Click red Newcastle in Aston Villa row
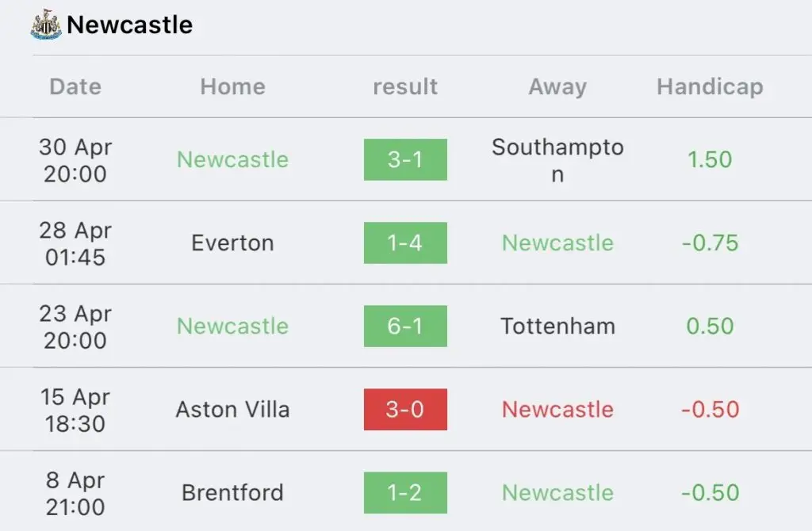Viewport: 812px width, 531px height. pos(557,410)
